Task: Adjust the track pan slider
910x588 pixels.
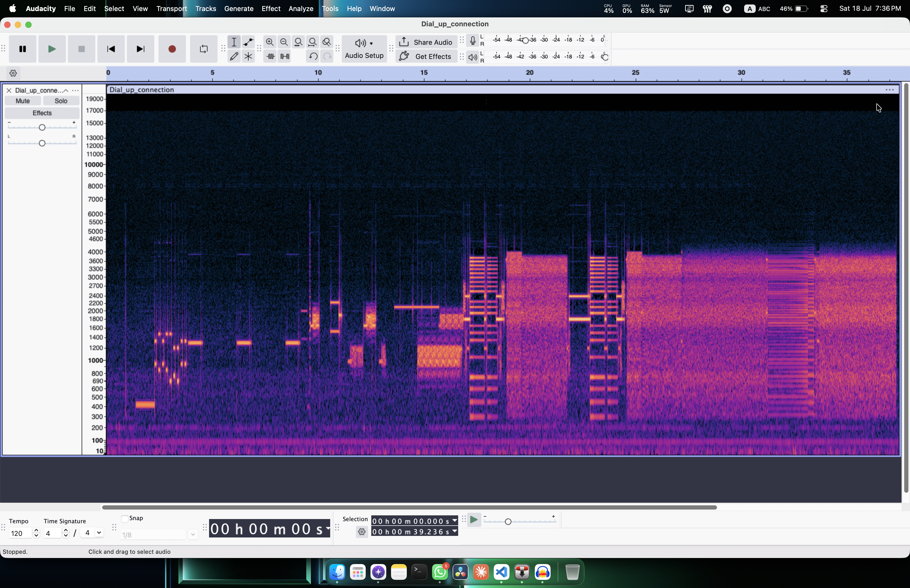Action: click(x=42, y=143)
